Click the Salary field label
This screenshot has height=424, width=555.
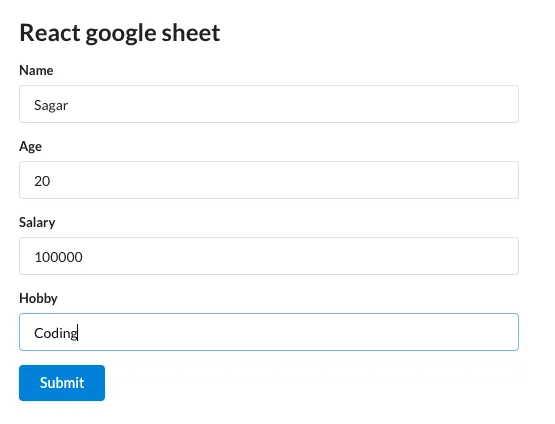pyautogui.click(x=37, y=223)
